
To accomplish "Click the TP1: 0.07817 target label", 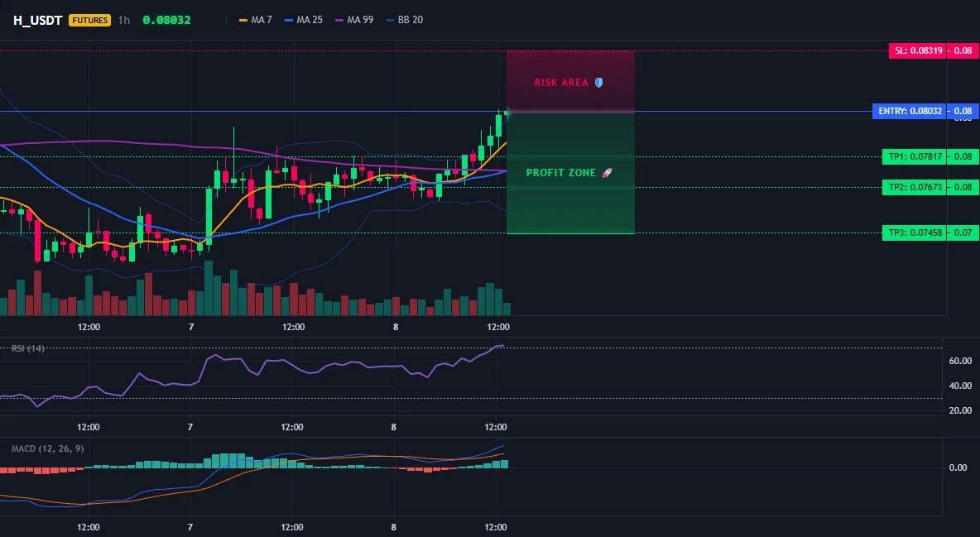I will 915,157.
